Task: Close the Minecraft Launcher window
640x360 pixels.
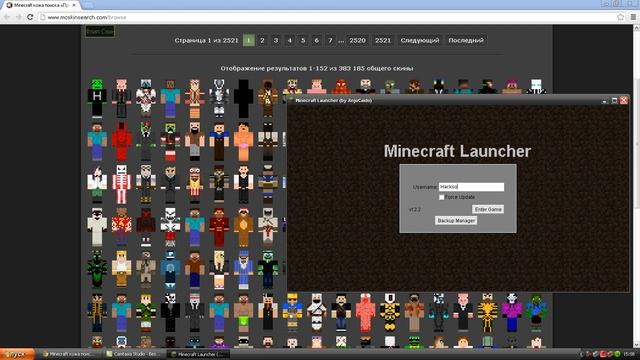Action: pos(624,100)
